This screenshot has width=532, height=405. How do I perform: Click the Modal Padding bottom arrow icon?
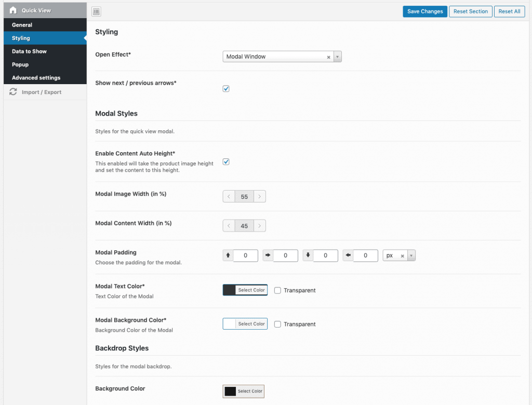308,255
